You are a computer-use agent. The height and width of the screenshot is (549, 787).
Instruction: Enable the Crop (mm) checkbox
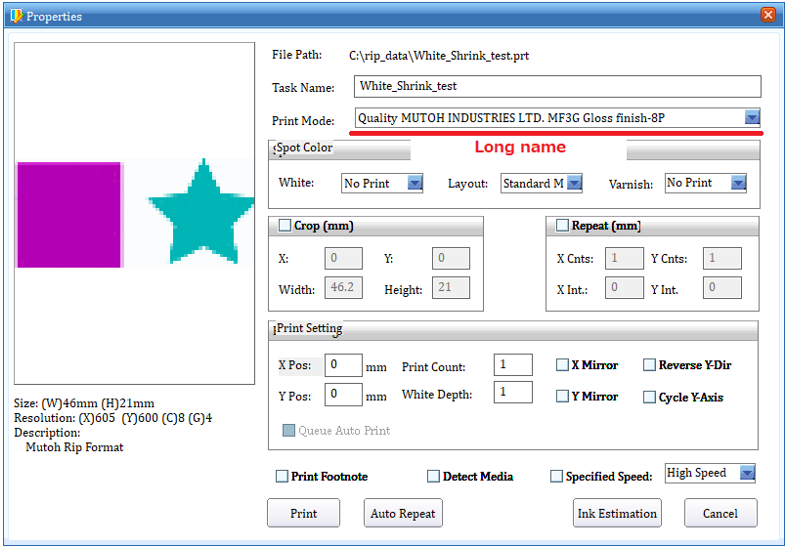pos(285,226)
